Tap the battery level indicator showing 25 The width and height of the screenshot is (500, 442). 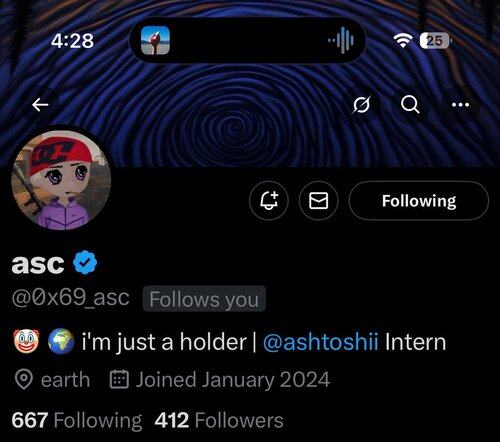(x=435, y=41)
